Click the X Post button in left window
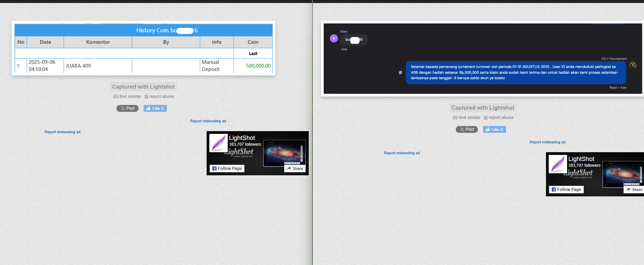The width and height of the screenshot is (644, 265). (x=127, y=108)
